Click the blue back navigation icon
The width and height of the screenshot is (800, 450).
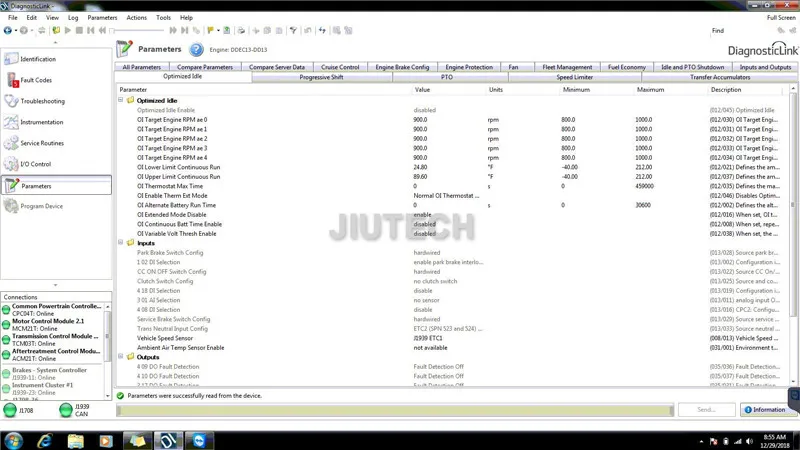8,31
